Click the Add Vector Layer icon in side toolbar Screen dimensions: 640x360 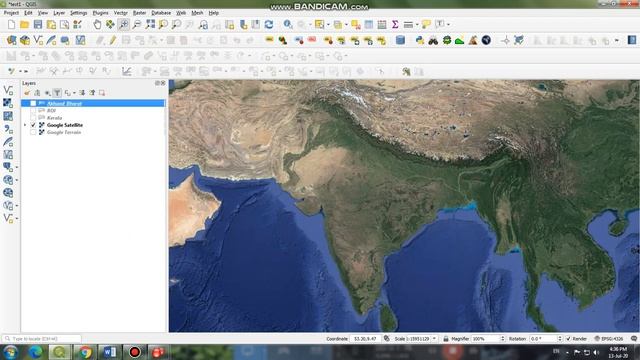(8, 91)
